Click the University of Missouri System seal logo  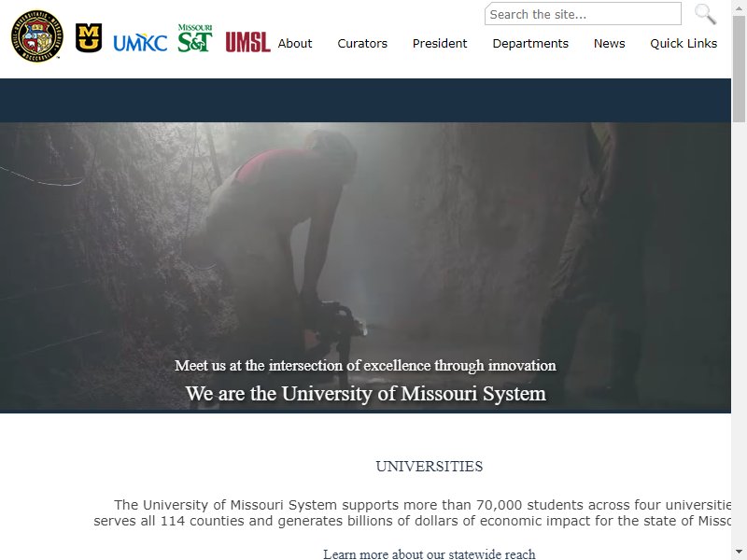(x=37, y=35)
